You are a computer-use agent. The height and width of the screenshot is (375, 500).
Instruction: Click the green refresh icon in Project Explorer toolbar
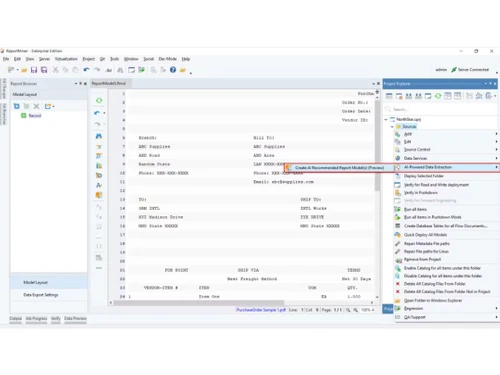click(x=438, y=96)
